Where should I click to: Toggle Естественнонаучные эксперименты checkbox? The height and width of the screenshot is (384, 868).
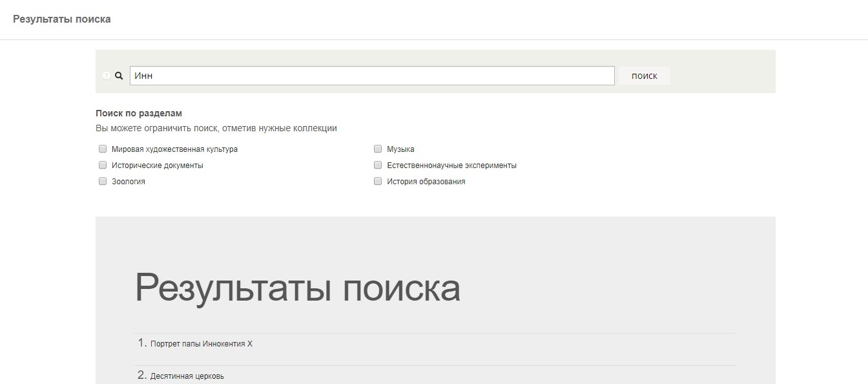(378, 165)
